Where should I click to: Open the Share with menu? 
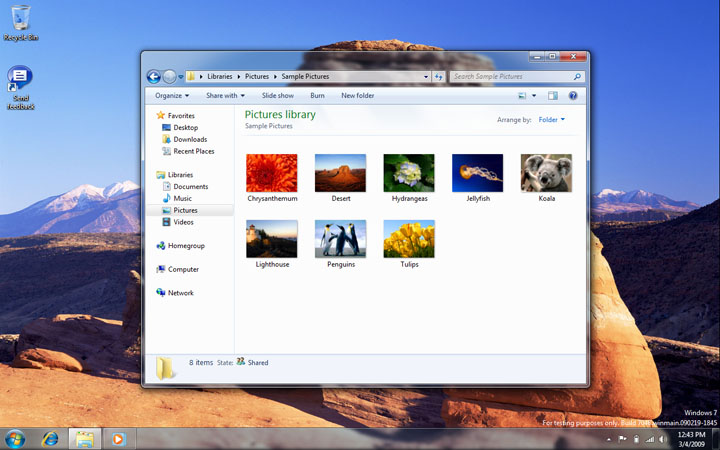(225, 96)
